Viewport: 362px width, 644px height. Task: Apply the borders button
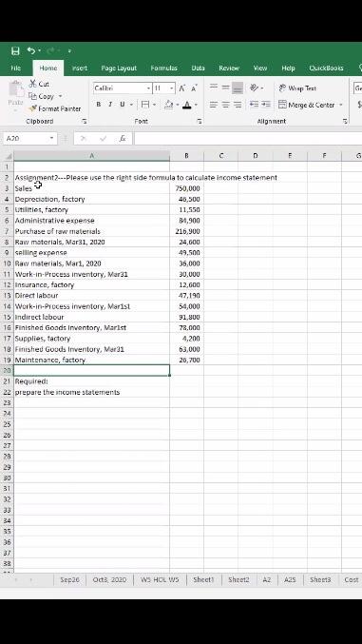coord(144,105)
